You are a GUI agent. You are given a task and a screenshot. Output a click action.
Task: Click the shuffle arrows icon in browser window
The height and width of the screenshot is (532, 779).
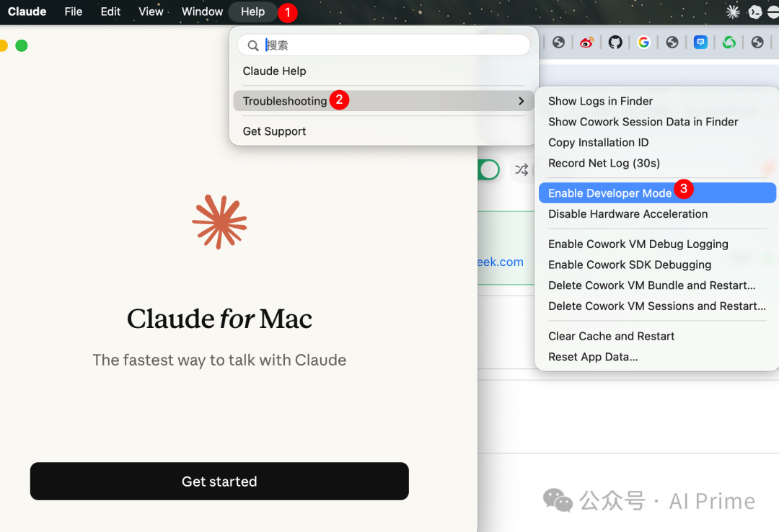pyautogui.click(x=521, y=170)
